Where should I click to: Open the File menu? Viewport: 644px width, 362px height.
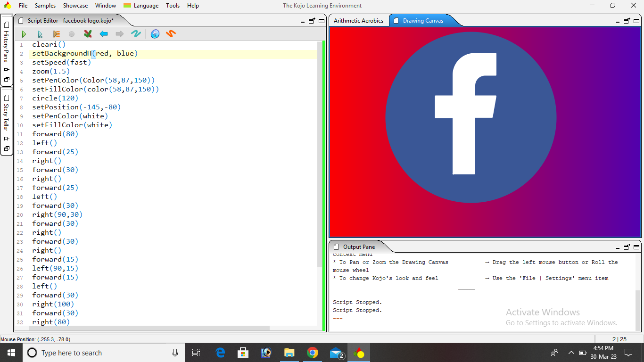(x=23, y=6)
